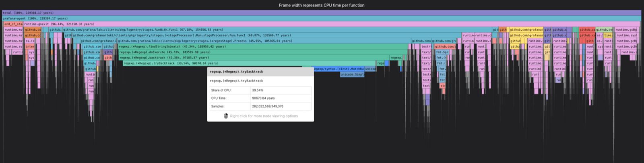Select the regexp backtrack (42.38%) frame
The width and height of the screenshot is (644, 163).
tap(254, 58)
